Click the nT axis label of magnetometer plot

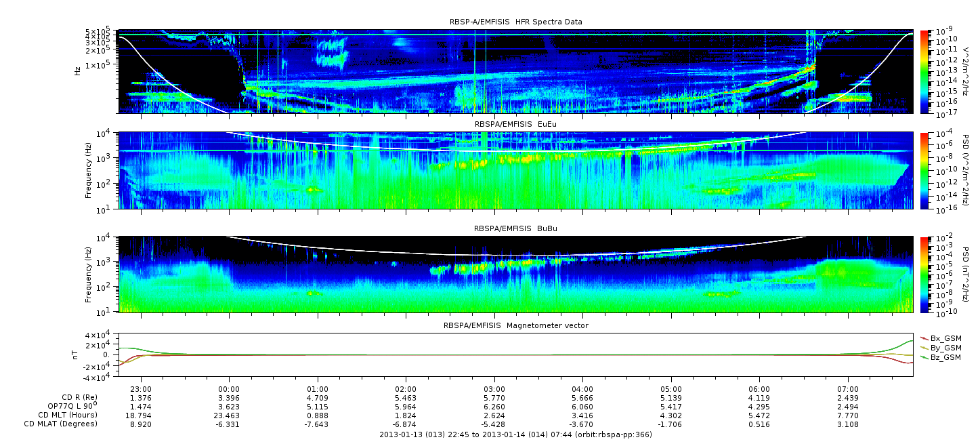pyautogui.click(x=77, y=354)
